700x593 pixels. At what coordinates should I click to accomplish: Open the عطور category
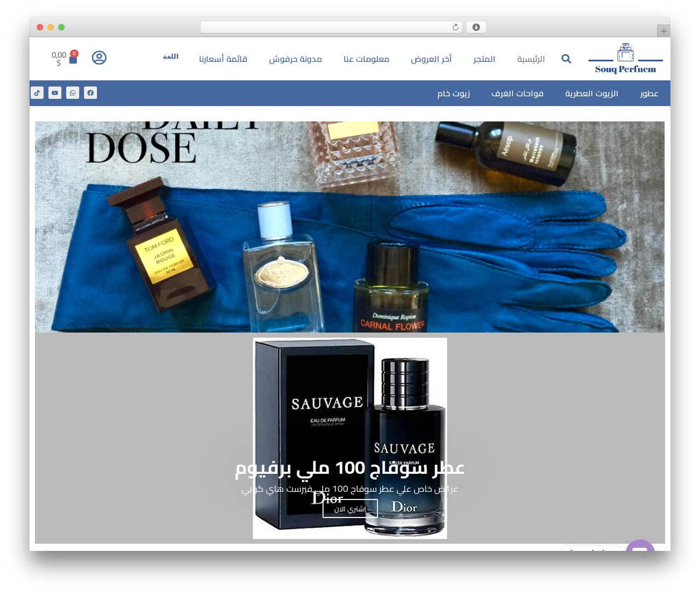[x=649, y=94]
